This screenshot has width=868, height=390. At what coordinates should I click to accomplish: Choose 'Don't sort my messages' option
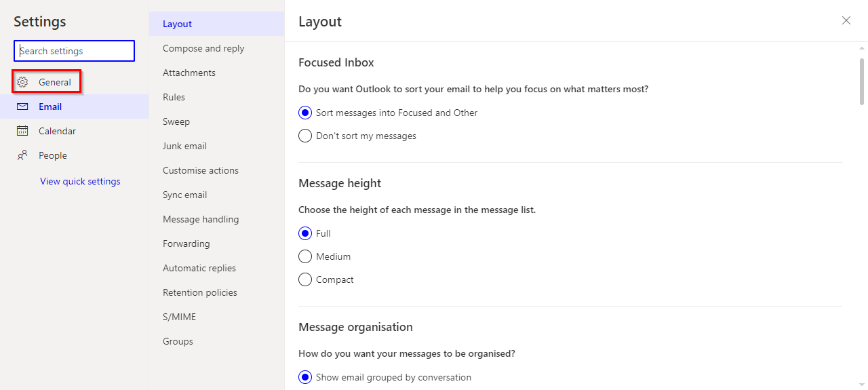(x=305, y=136)
